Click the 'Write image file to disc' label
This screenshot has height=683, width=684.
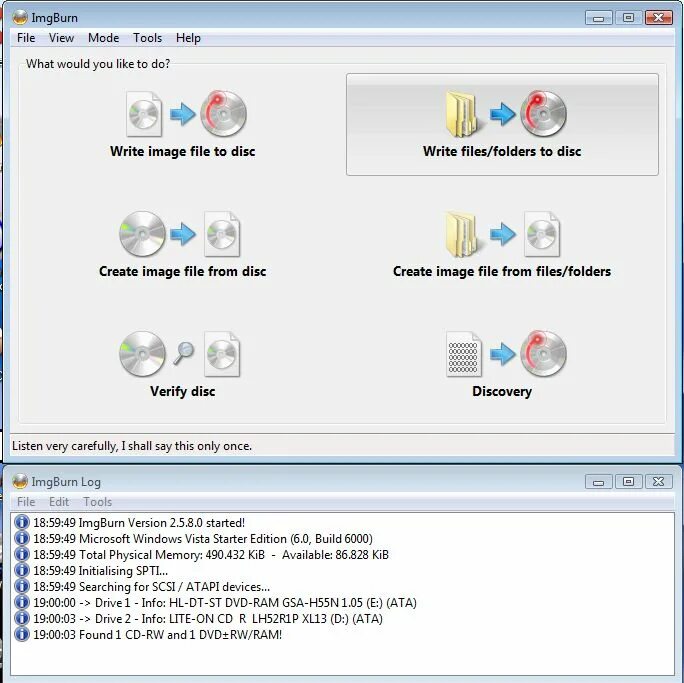coord(182,151)
